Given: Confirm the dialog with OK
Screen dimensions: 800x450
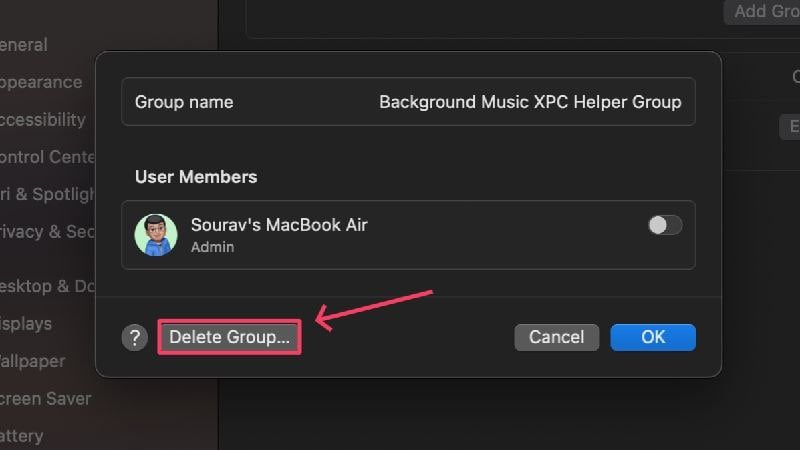Looking at the screenshot, I should point(653,337).
